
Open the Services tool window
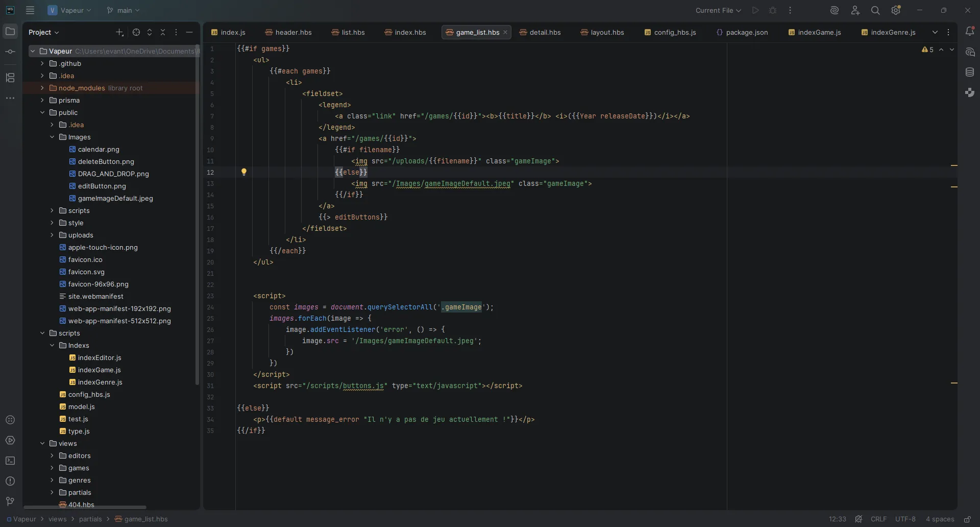tap(10, 440)
